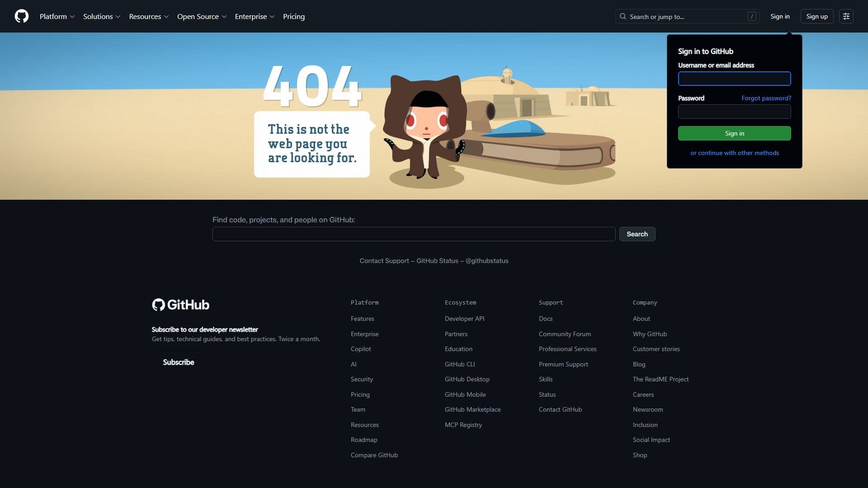This screenshot has width=868, height=488.
Task: Open the @githubstatus link
Action: click(487, 261)
